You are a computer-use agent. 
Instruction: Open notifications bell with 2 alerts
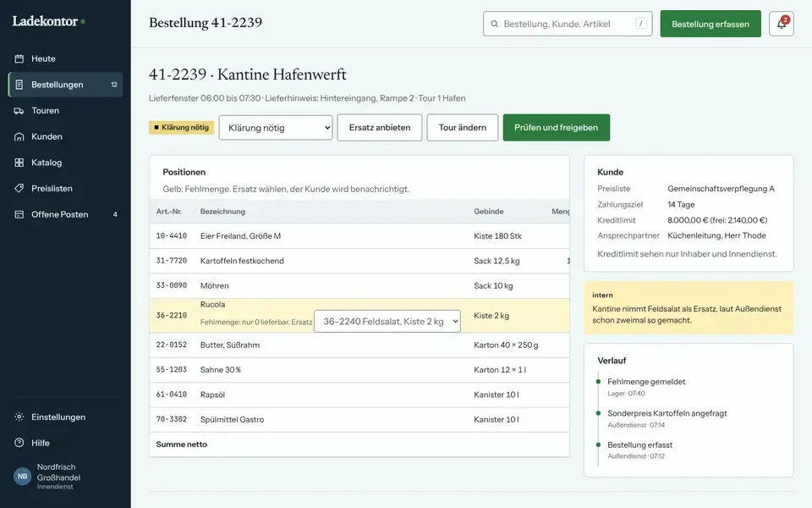781,24
